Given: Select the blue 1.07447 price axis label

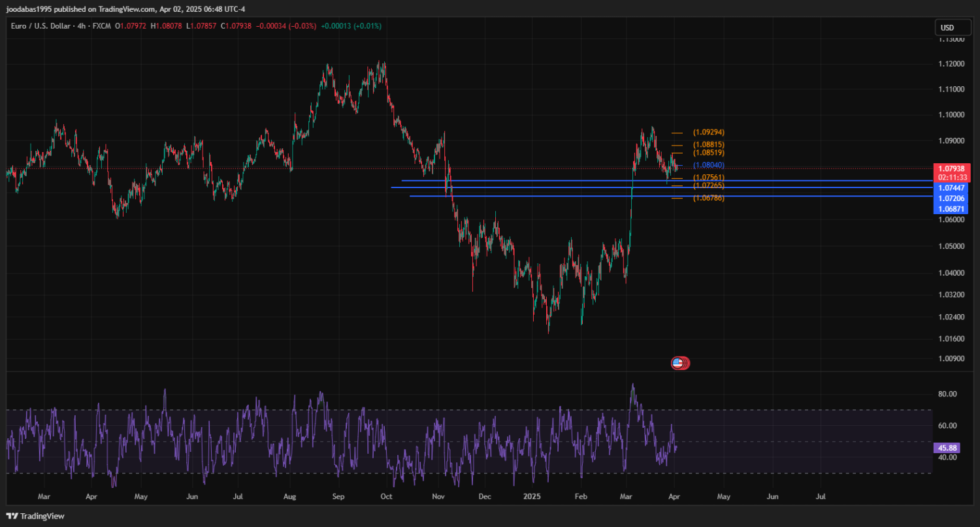Looking at the screenshot, I should pos(951,187).
